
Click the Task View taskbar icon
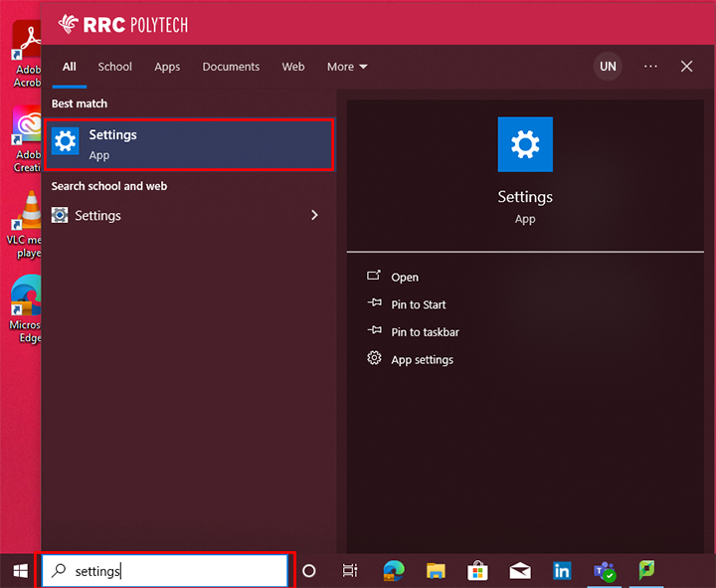350,570
